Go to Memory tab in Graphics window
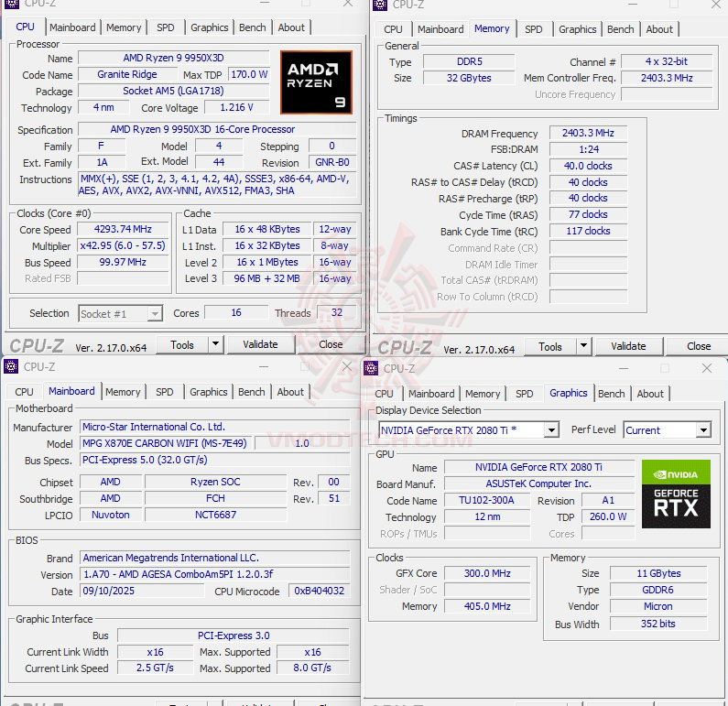 click(x=483, y=394)
